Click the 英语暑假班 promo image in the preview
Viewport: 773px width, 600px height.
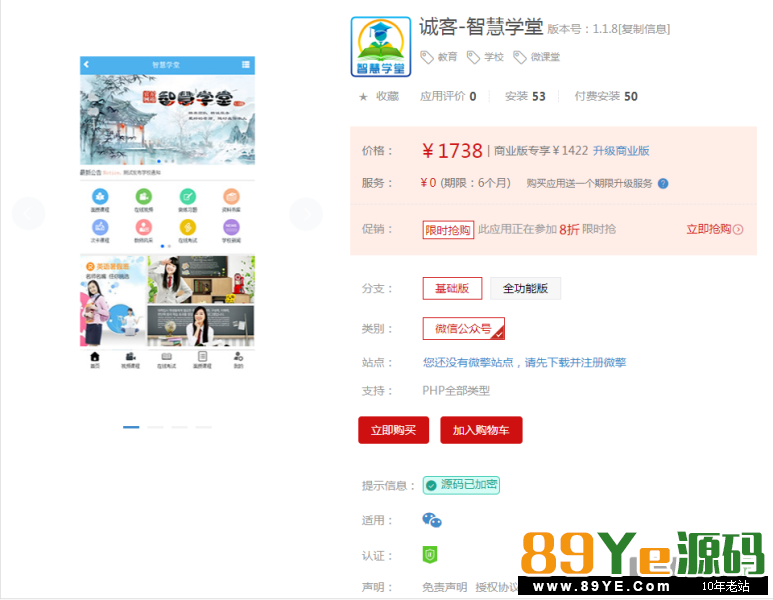(113, 300)
